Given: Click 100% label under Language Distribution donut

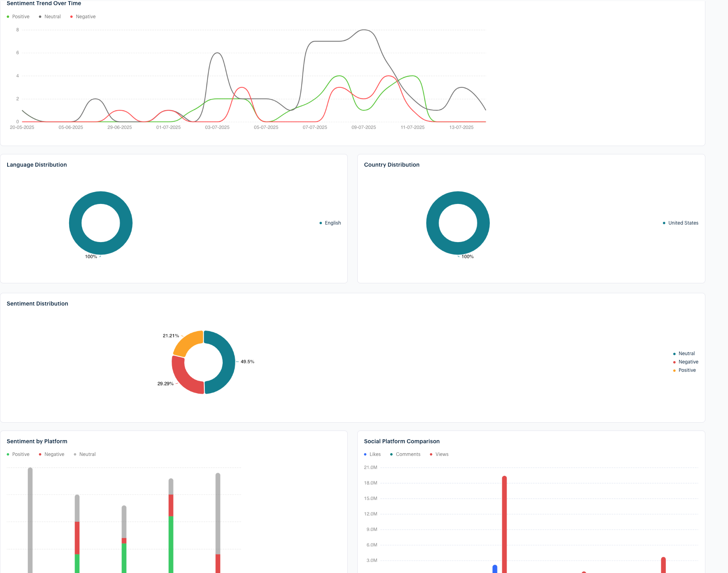Looking at the screenshot, I should click(91, 257).
